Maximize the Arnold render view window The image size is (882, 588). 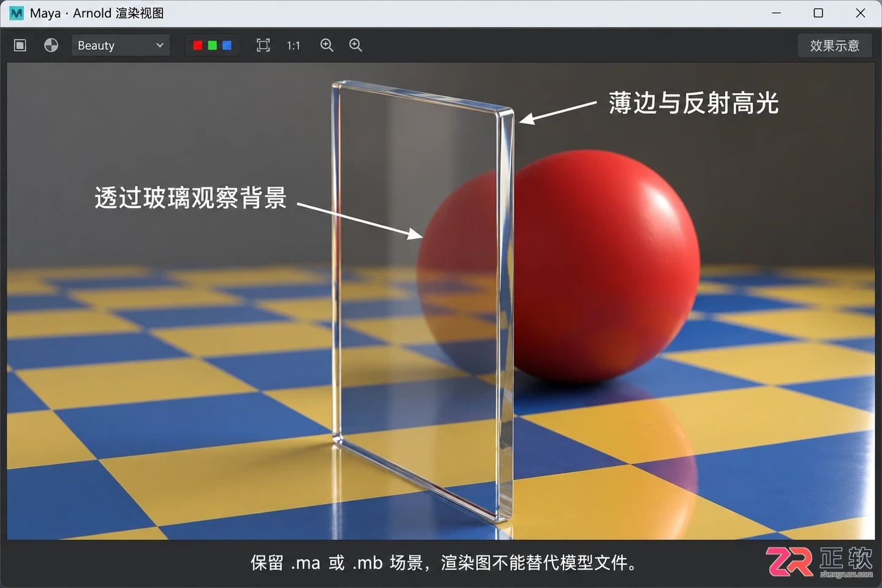point(818,13)
